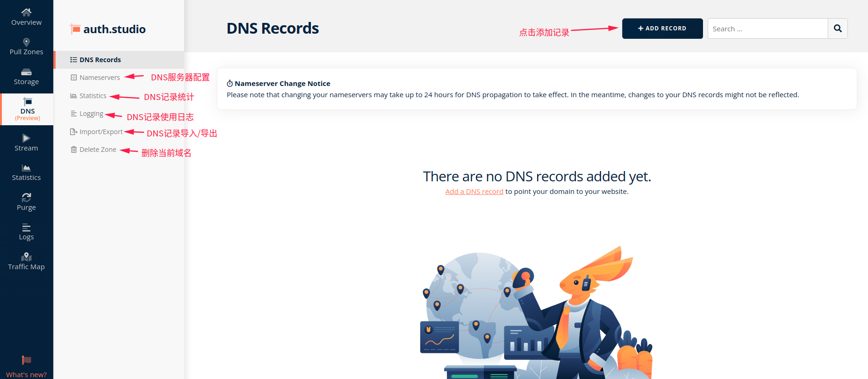Screen dimensions: 868x379
Task: Open the Logs section
Action: (26, 232)
